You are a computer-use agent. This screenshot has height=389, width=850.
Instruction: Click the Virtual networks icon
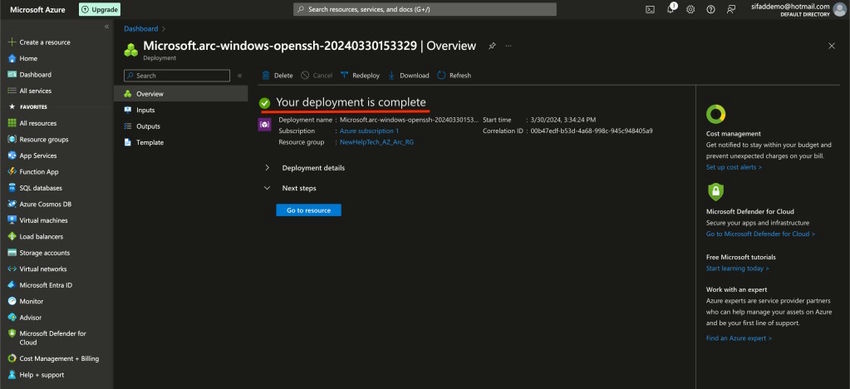tap(12, 269)
